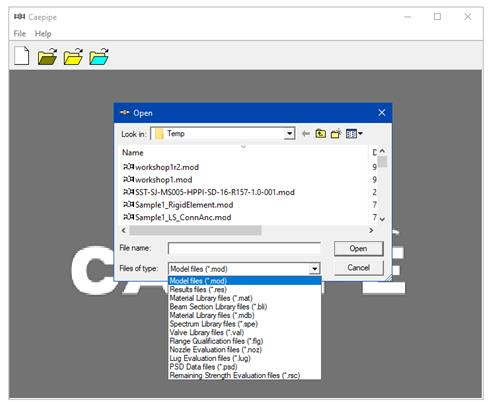490x402 pixels.
Task: Click the dark olive Open folder icon
Action: point(47,56)
